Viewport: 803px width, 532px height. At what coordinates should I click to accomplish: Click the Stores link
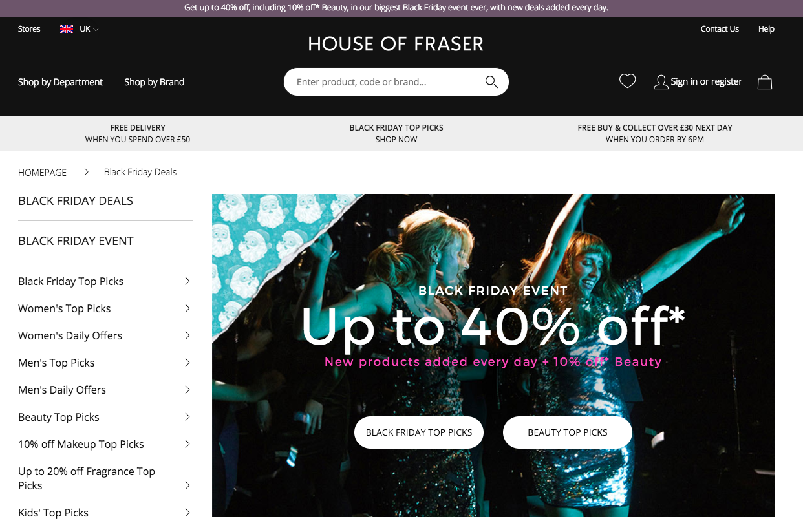29,29
